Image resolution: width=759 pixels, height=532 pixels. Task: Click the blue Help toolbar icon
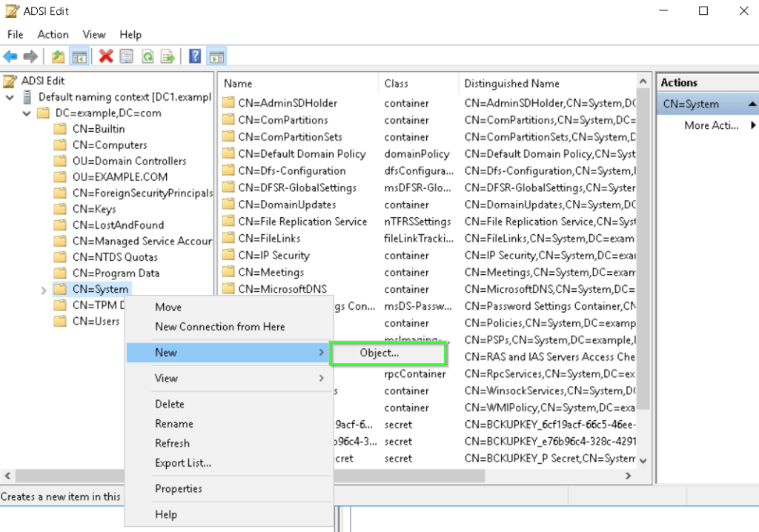(195, 56)
